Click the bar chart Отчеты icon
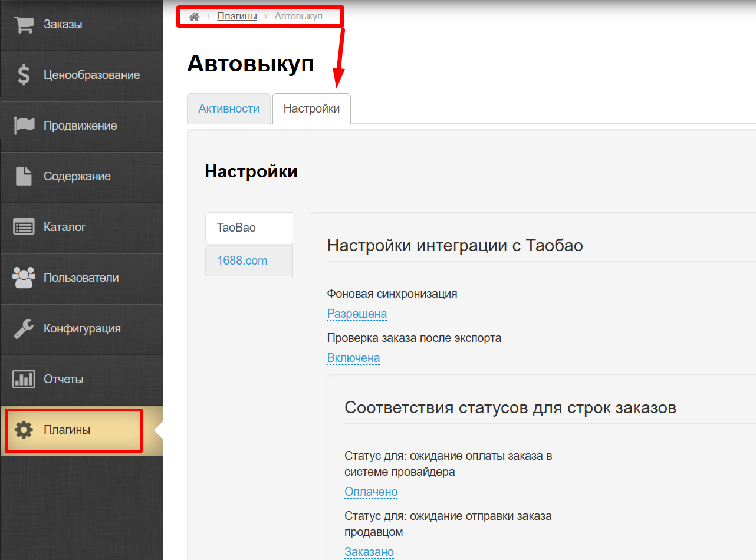 pyautogui.click(x=24, y=379)
